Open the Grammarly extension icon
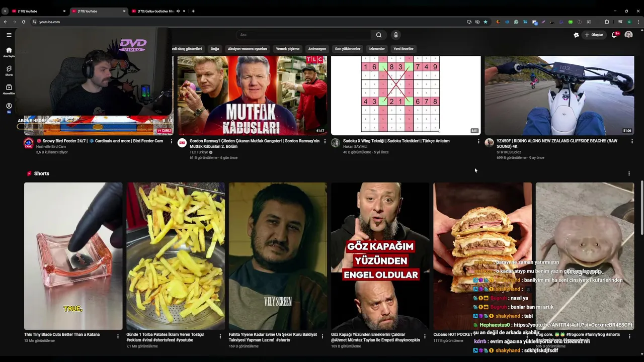 click(x=516, y=22)
